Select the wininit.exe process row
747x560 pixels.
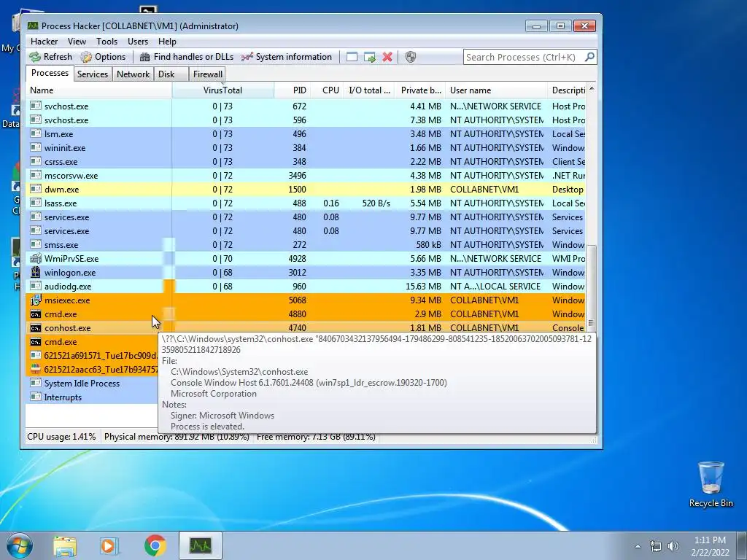coord(306,148)
